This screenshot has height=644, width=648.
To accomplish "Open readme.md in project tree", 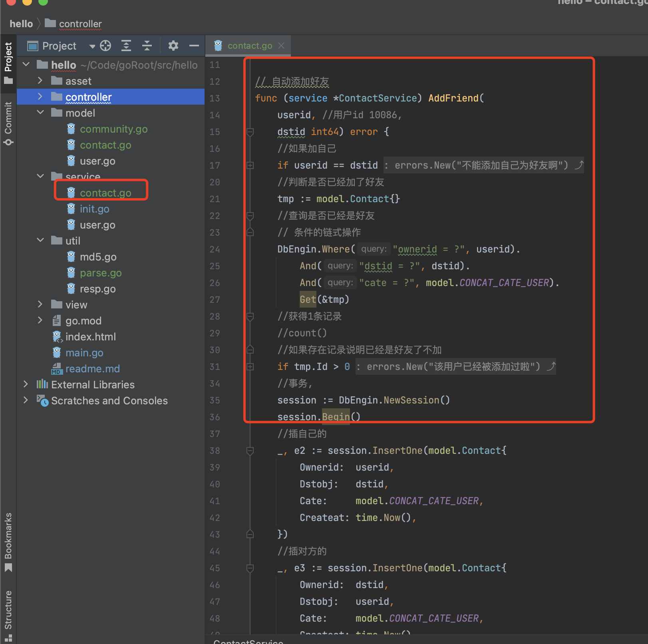I will click(93, 369).
